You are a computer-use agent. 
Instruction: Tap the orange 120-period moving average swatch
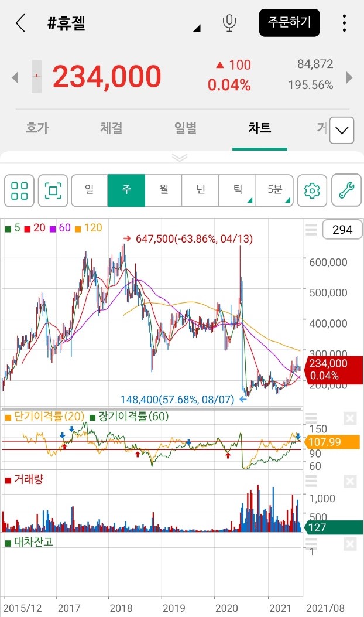point(78,229)
